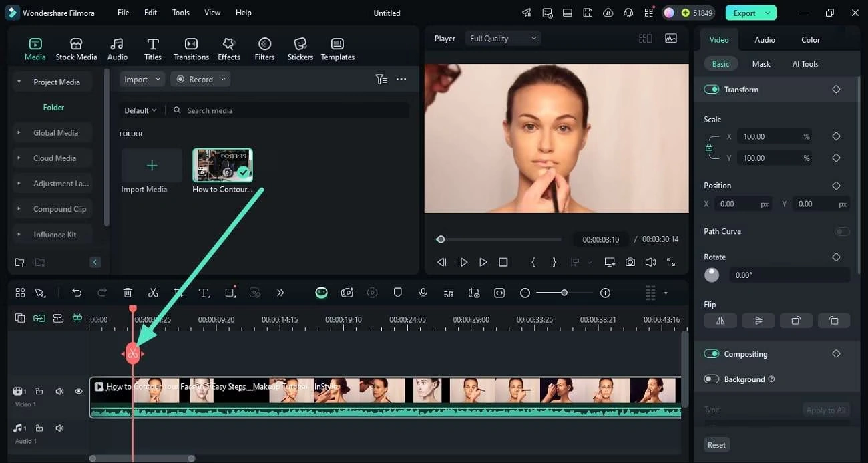Enable the Path Curve switch

(x=843, y=231)
